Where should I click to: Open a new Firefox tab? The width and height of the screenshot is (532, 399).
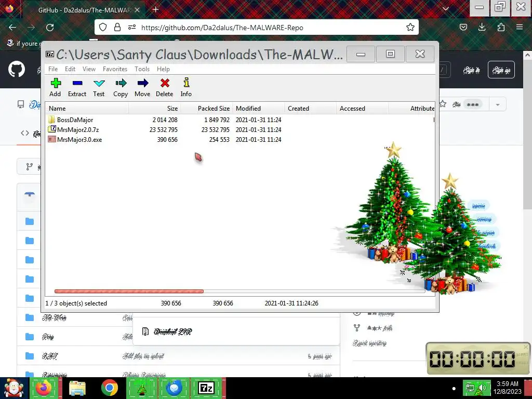[155, 9]
